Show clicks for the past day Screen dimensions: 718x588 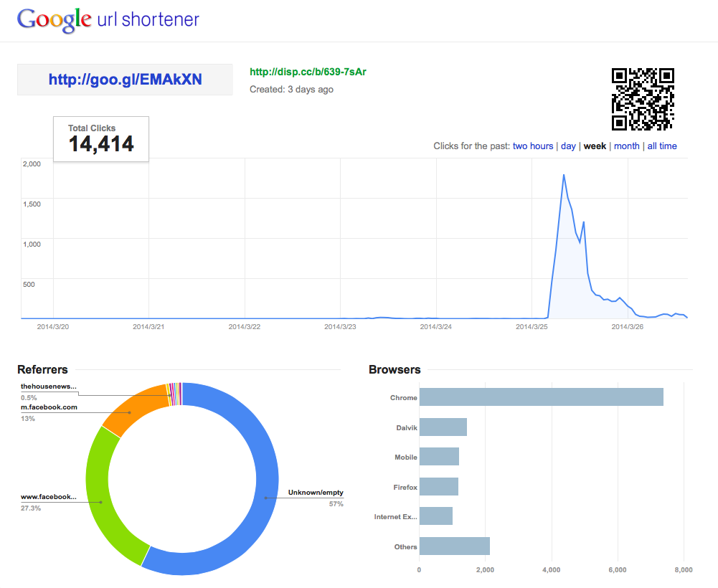(568, 146)
